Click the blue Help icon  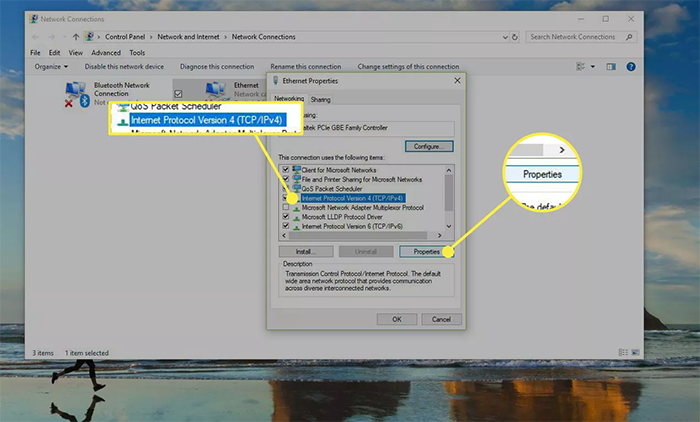coord(631,67)
